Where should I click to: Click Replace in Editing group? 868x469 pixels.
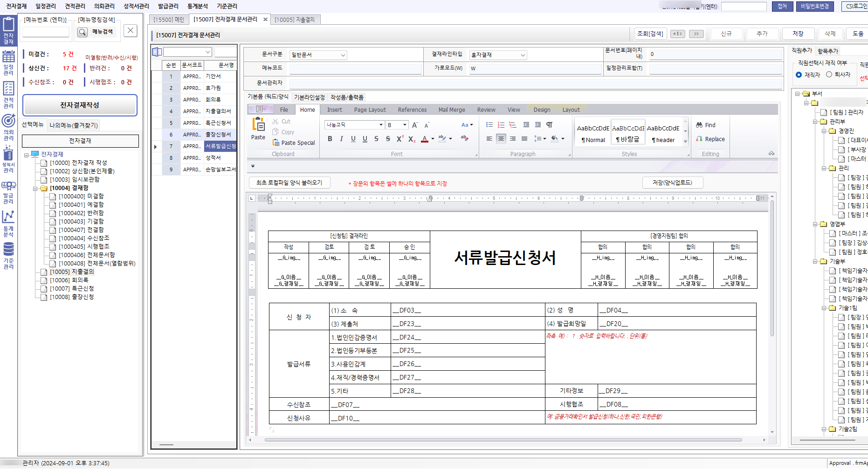point(710,139)
